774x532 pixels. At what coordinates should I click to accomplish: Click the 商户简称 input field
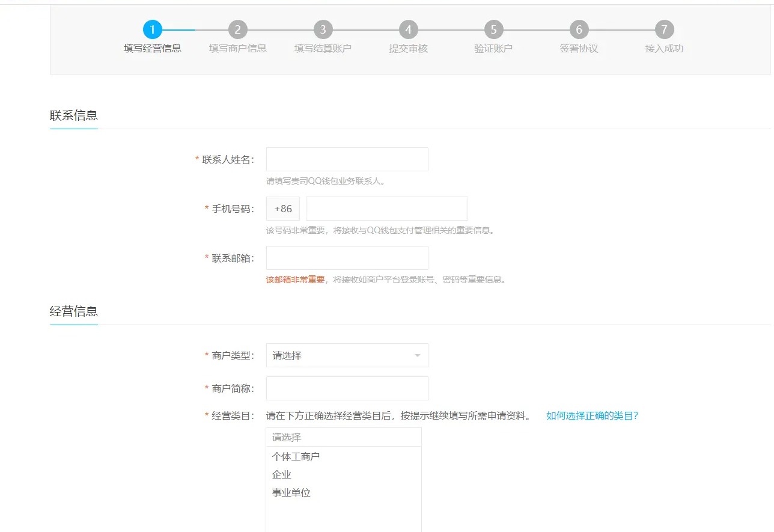point(347,388)
